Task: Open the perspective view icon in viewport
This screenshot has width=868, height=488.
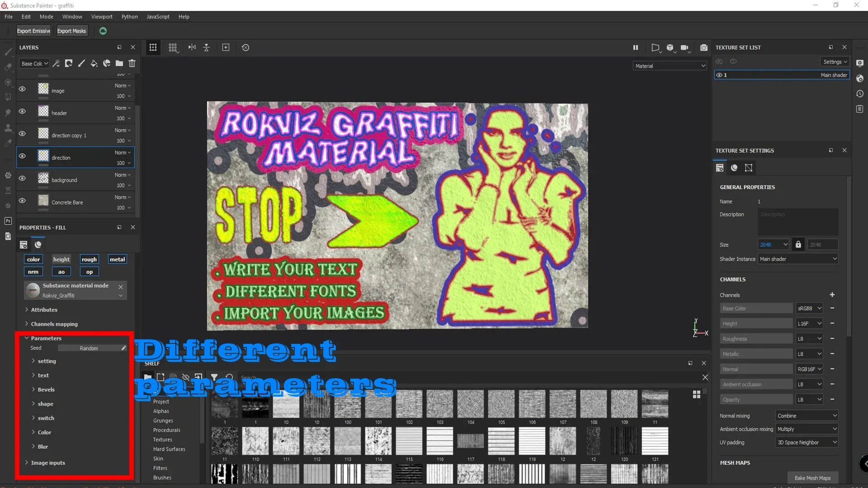Action: click(656, 47)
